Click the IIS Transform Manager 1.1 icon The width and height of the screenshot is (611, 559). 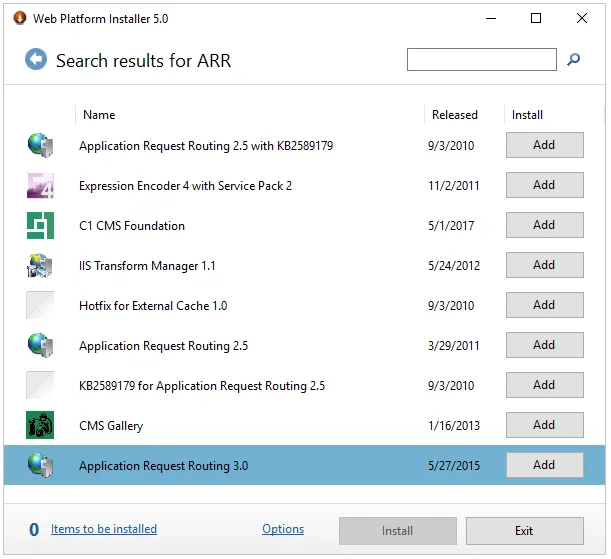click(x=40, y=266)
